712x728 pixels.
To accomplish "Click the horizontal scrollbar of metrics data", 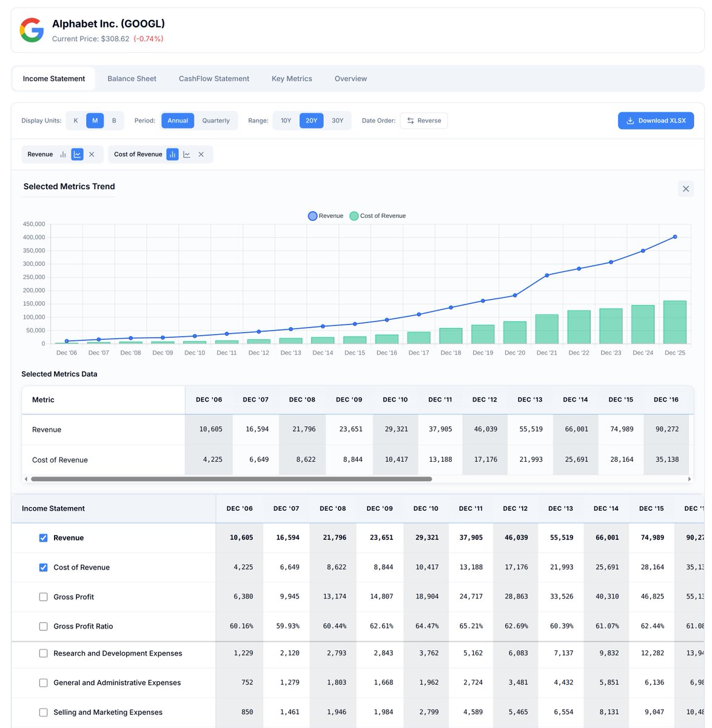I will point(231,479).
